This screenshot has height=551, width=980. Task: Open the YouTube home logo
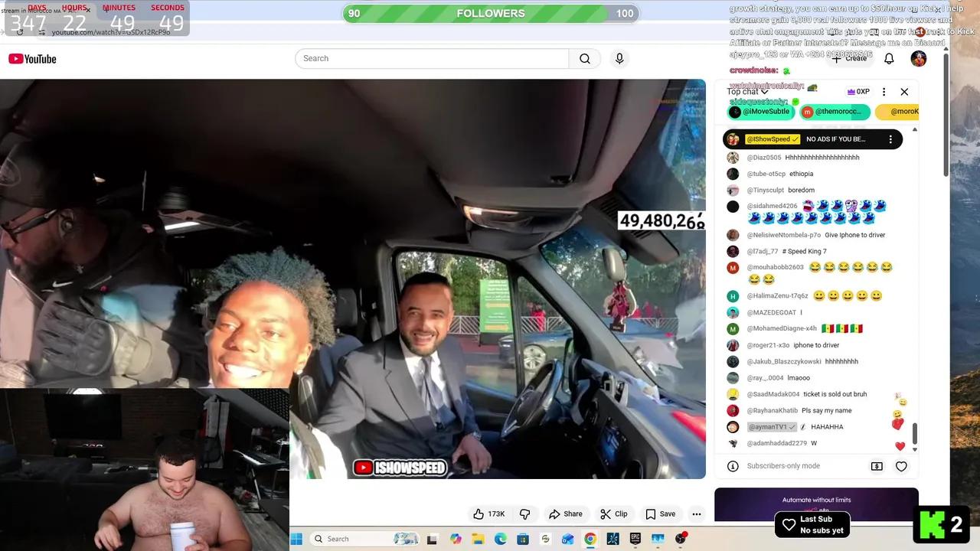pos(32,59)
